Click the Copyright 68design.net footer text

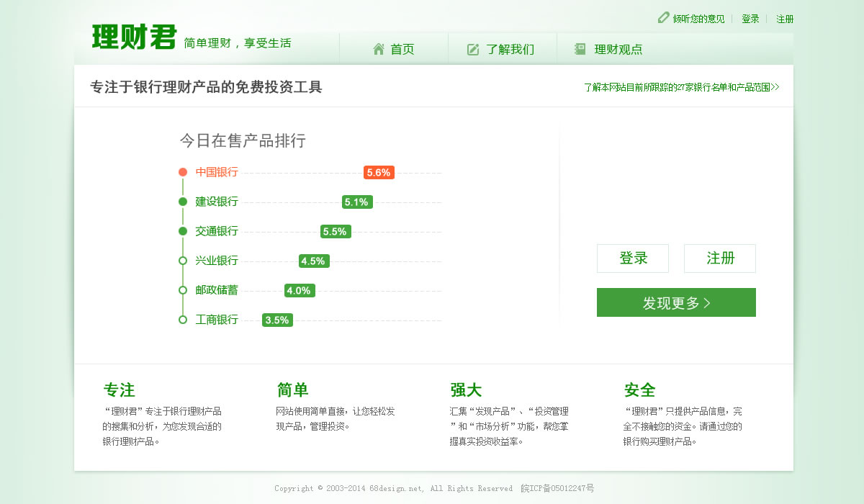pos(393,488)
